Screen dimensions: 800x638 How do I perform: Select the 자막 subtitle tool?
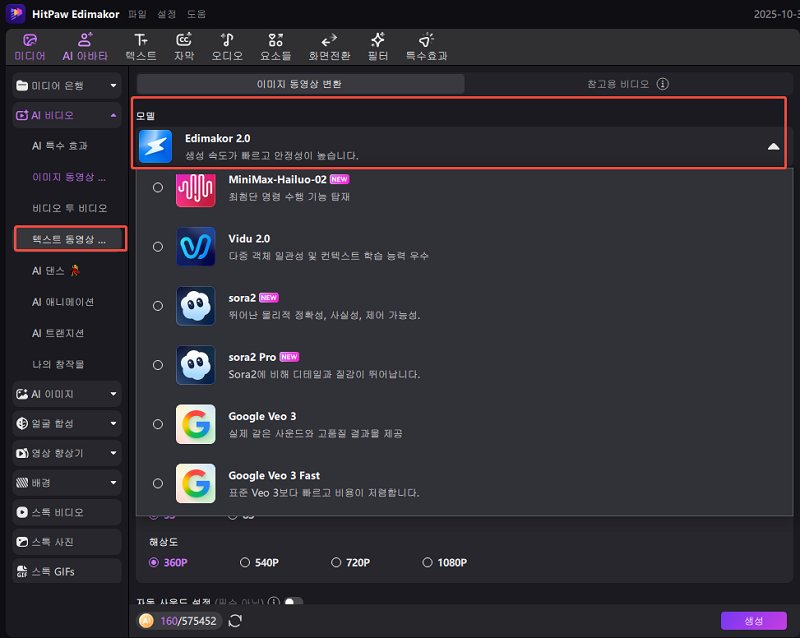(x=183, y=46)
